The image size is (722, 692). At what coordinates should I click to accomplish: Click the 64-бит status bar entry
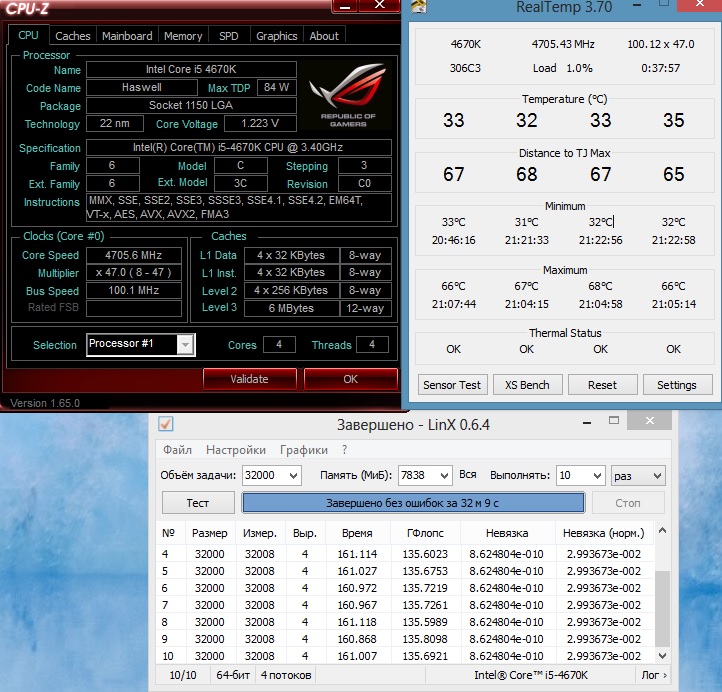click(233, 675)
